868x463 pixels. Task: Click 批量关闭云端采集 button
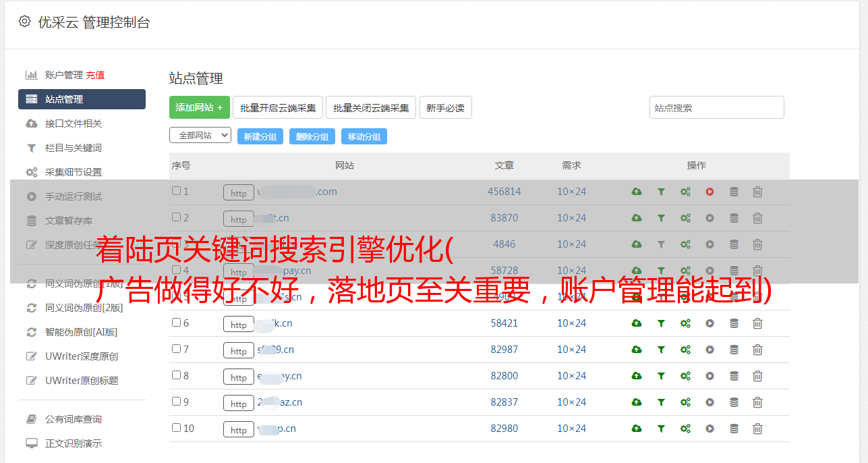pyautogui.click(x=371, y=107)
